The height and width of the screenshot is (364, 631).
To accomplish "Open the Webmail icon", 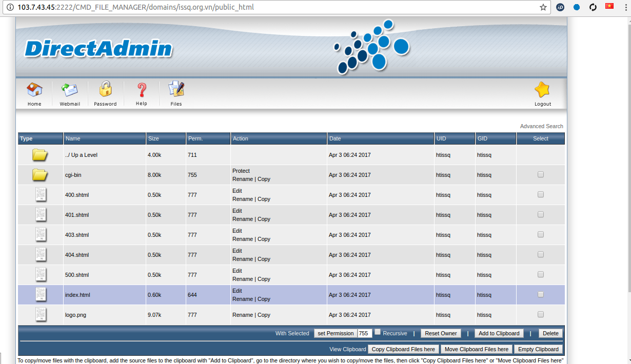I will pyautogui.click(x=70, y=90).
